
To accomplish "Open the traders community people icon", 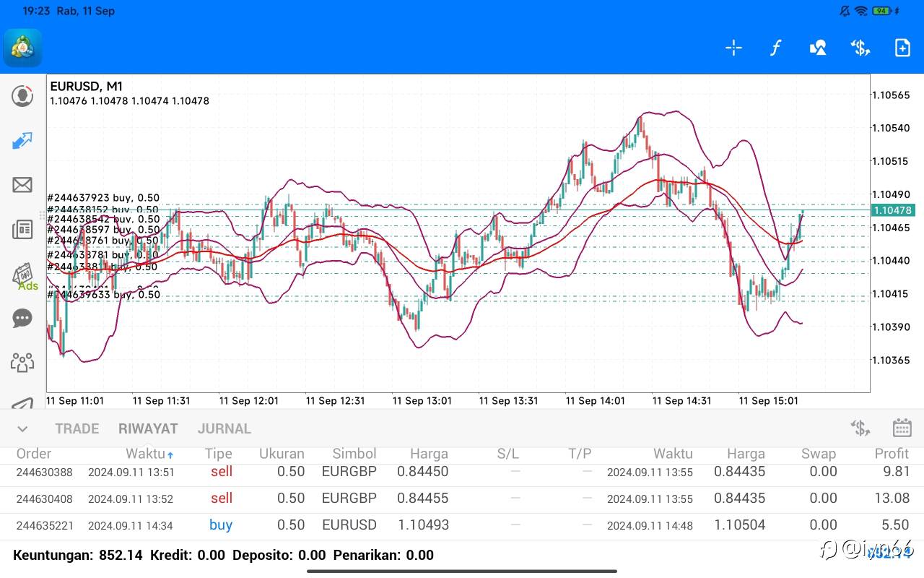I will (22, 362).
